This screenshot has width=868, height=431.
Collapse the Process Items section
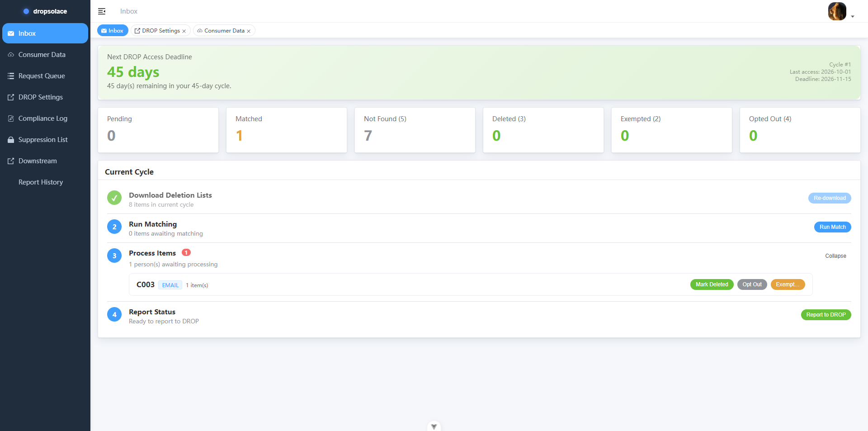click(x=835, y=256)
